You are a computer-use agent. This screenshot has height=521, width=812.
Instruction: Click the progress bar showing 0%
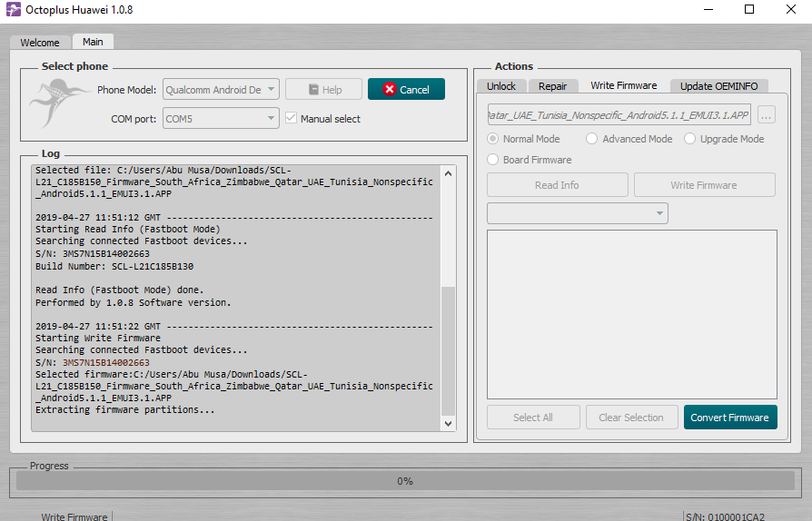point(405,481)
